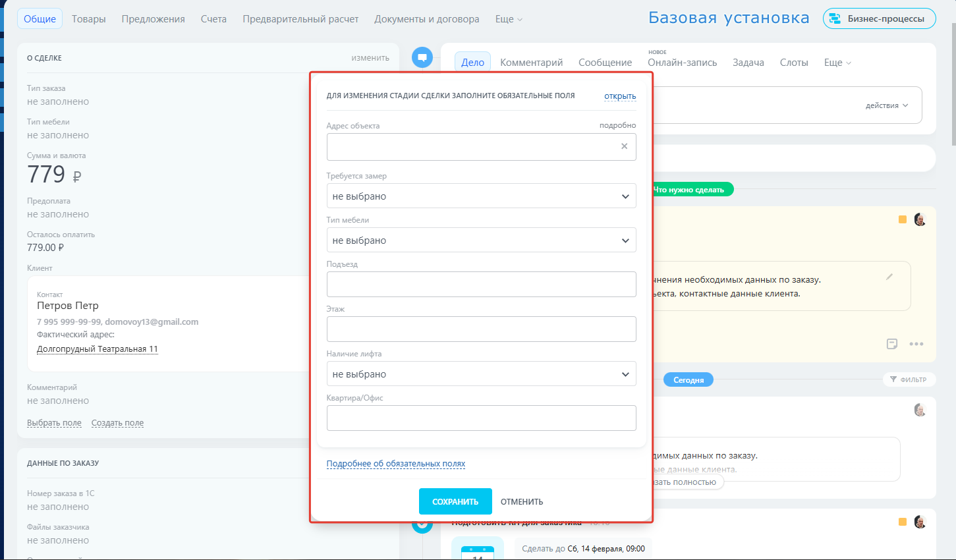The image size is (956, 560).
Task: Click the Создать поле link
Action: point(117,423)
